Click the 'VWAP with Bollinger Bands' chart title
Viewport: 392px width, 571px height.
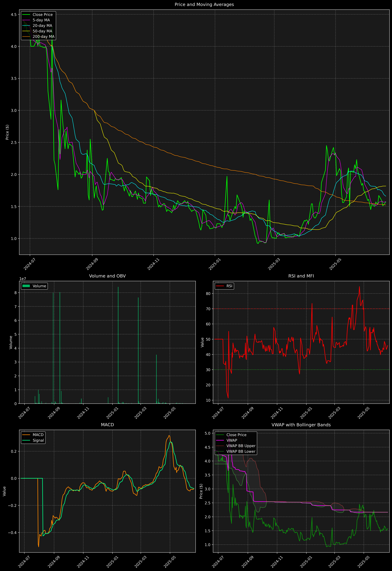point(301,425)
